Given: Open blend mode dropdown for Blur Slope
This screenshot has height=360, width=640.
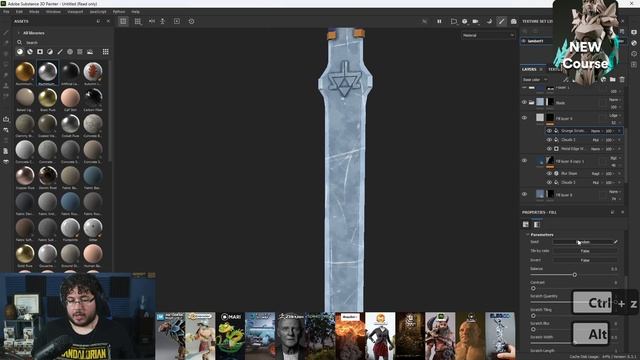Looking at the screenshot, I should click(x=596, y=173).
